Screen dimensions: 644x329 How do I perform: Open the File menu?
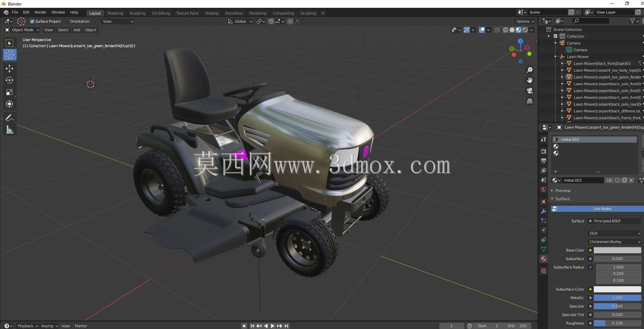pos(15,12)
